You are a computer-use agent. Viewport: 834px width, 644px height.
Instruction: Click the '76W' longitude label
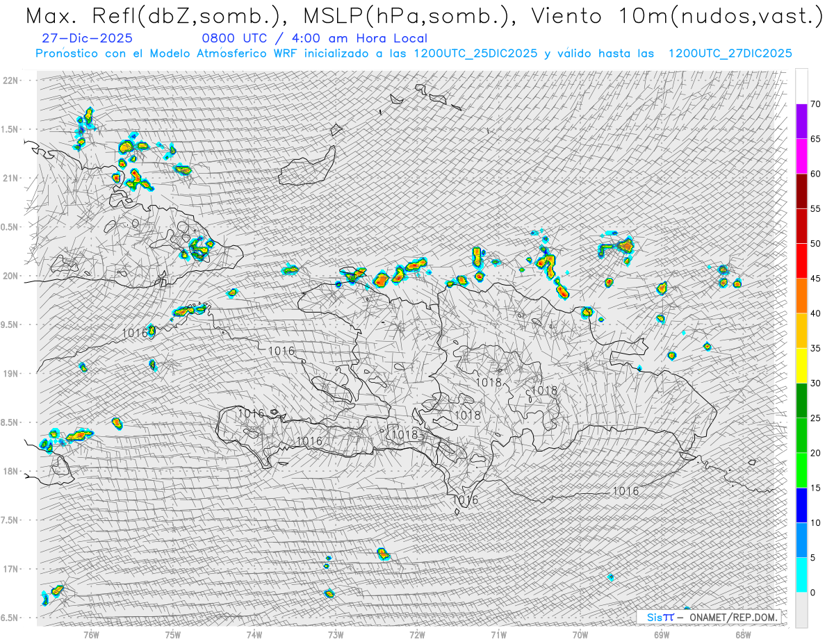click(x=91, y=634)
